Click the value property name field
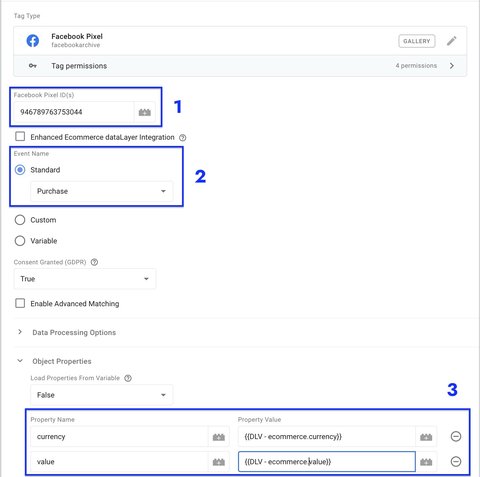 [119, 462]
